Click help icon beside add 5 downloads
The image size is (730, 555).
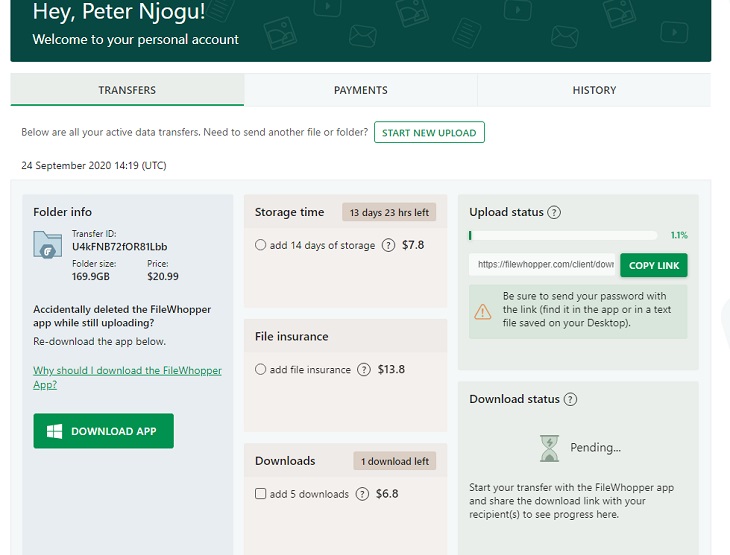362,494
